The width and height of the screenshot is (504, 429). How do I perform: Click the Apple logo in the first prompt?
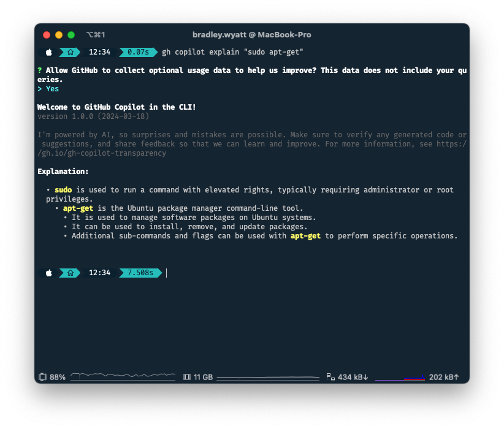(49, 52)
